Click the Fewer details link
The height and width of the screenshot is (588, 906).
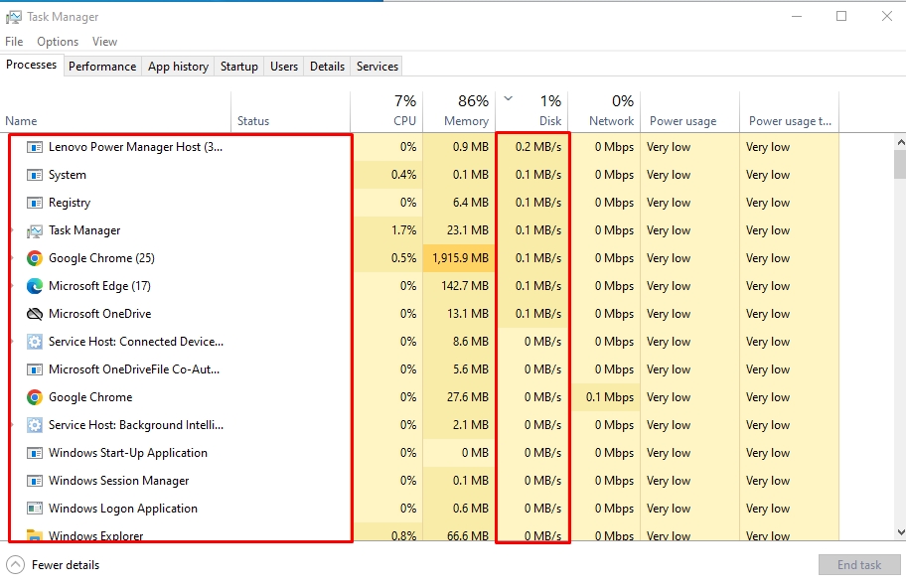(66, 565)
